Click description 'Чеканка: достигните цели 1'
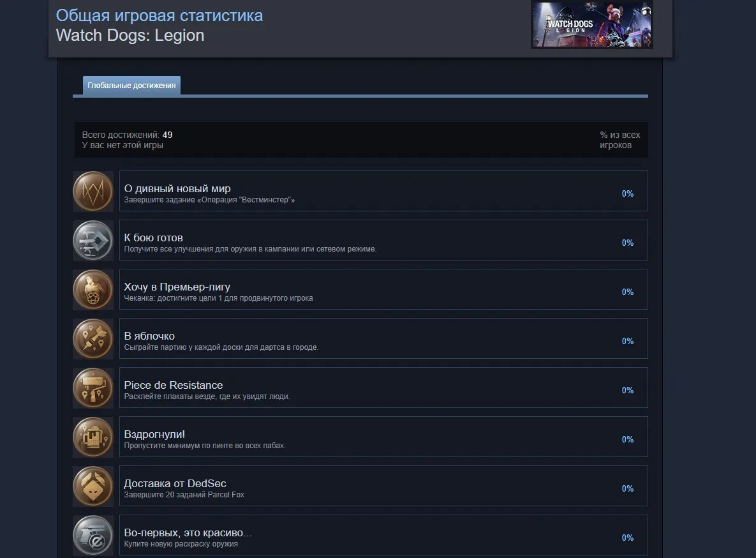 (x=218, y=298)
